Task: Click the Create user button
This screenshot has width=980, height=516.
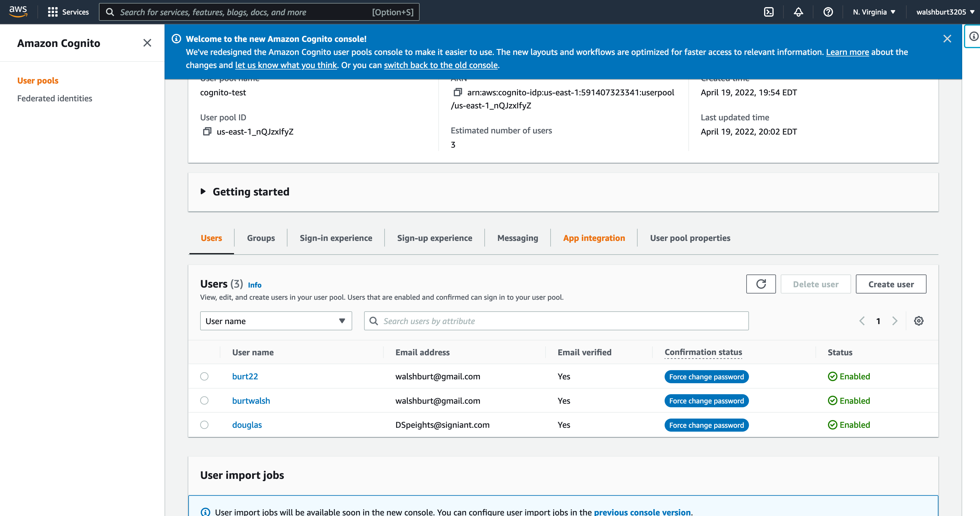Action: pyautogui.click(x=891, y=284)
